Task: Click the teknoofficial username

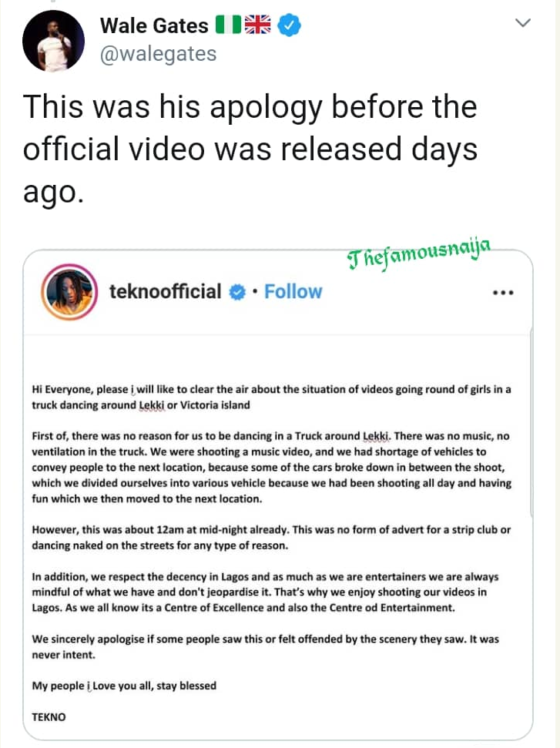Action: click(x=165, y=291)
